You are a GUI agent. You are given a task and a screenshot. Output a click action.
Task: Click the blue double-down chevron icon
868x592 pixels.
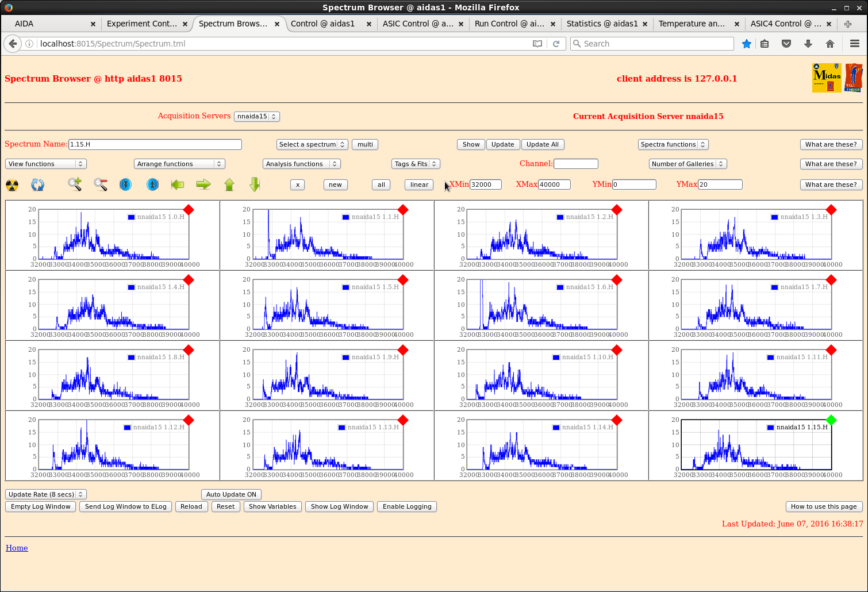pyautogui.click(x=125, y=184)
